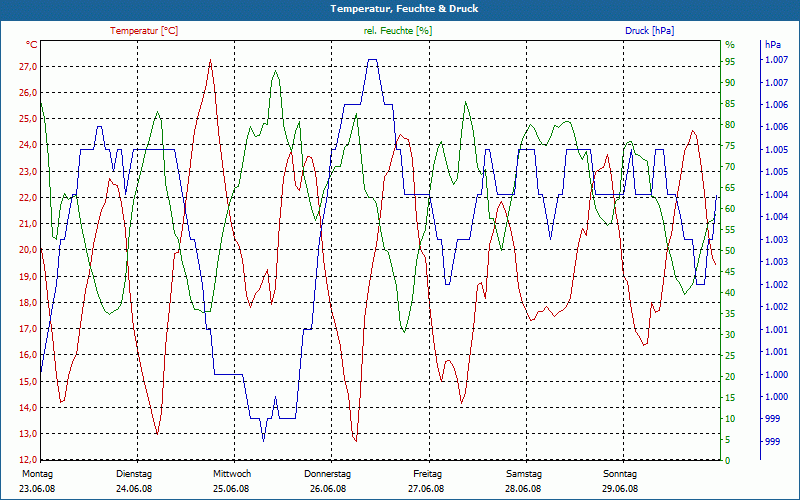Click the '19,0' temperature axis value

pos(28,276)
